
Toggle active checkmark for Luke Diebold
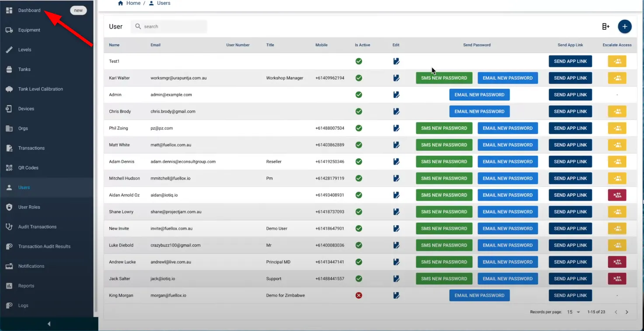coord(359,245)
